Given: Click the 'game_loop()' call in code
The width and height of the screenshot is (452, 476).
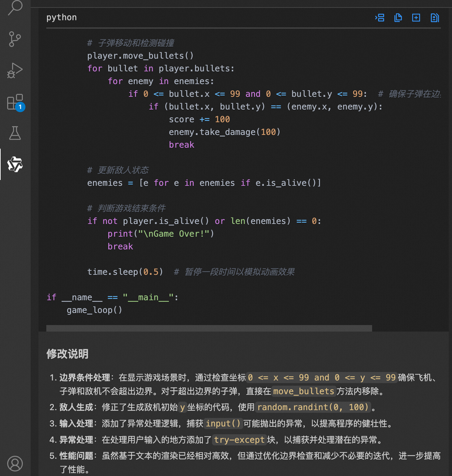Looking at the screenshot, I should [x=95, y=310].
